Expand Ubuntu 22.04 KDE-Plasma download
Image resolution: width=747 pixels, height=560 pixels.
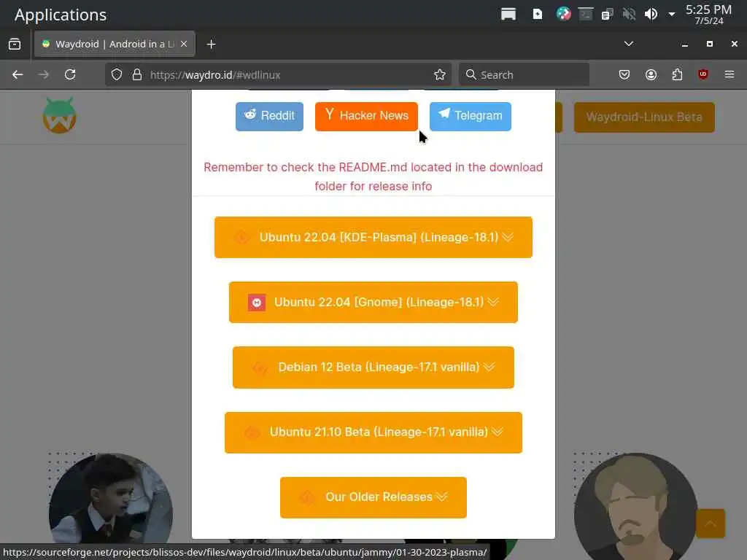pos(373,237)
